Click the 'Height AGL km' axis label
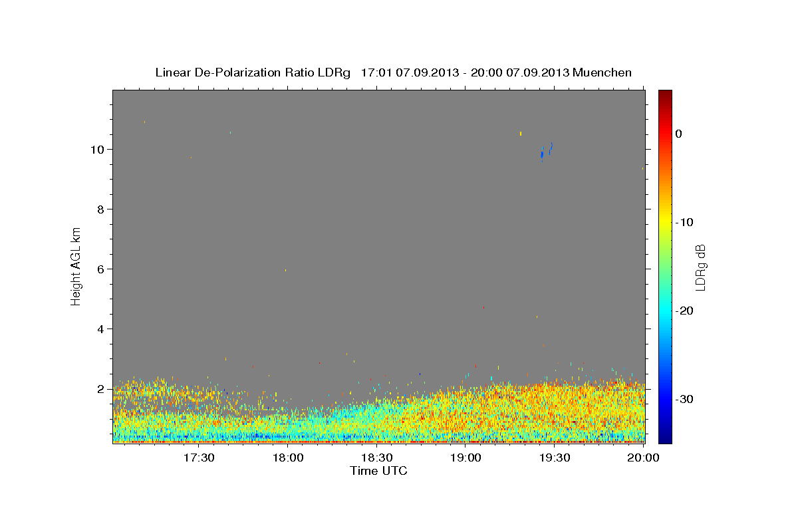The width and height of the screenshot is (798, 532). tap(76, 265)
